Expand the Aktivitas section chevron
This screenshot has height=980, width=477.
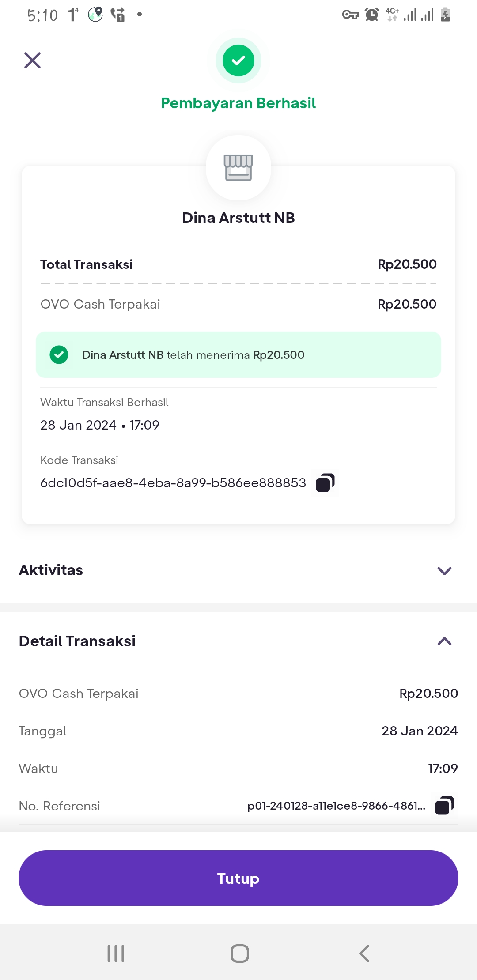click(x=444, y=571)
